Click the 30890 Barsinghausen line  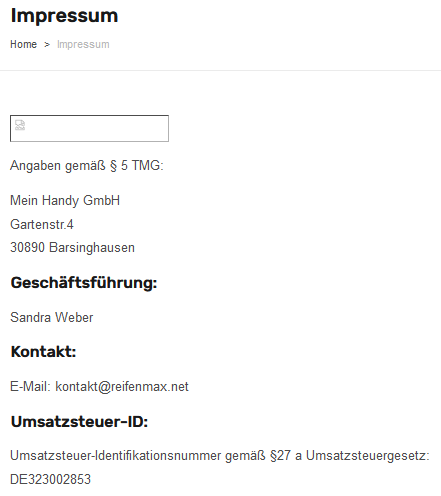click(x=72, y=248)
